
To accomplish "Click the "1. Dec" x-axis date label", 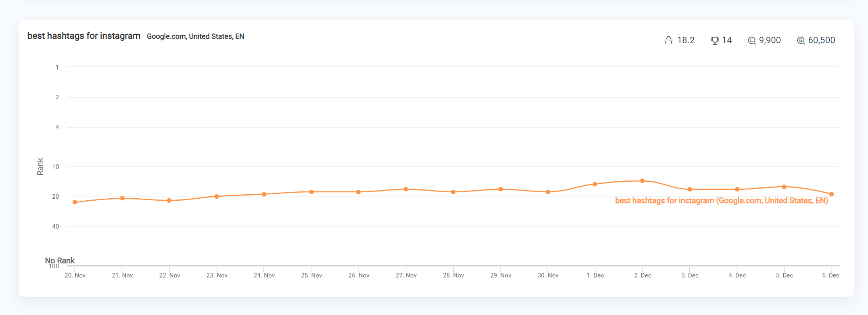I will pyautogui.click(x=595, y=275).
